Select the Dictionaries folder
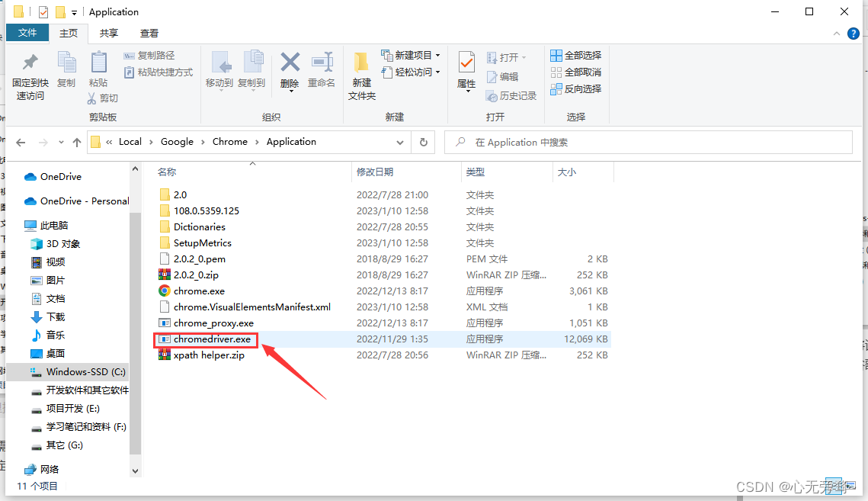The width and height of the screenshot is (868, 501). point(200,227)
